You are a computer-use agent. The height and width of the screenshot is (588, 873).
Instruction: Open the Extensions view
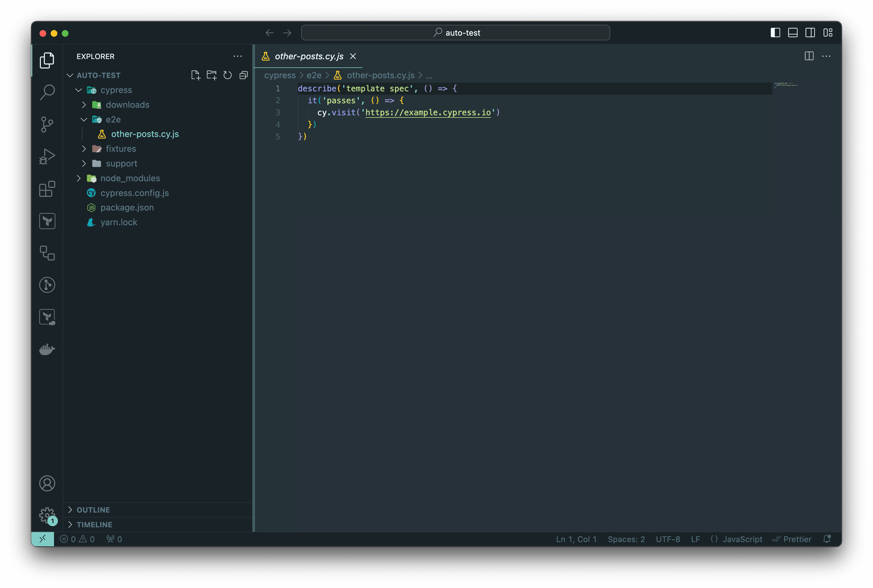(x=47, y=189)
